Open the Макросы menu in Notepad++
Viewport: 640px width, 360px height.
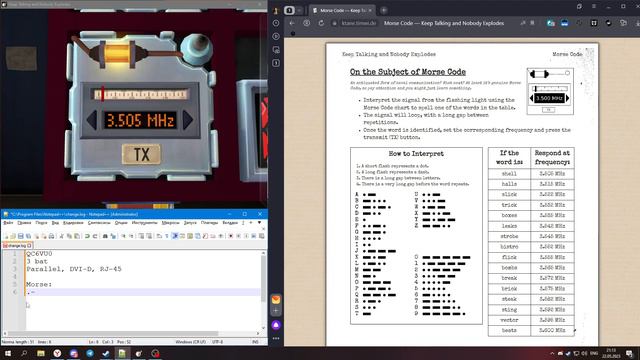click(x=170, y=223)
